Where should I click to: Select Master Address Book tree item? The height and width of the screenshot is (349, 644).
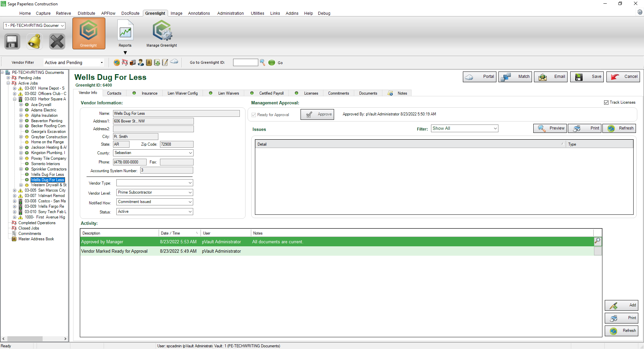pyautogui.click(x=36, y=239)
